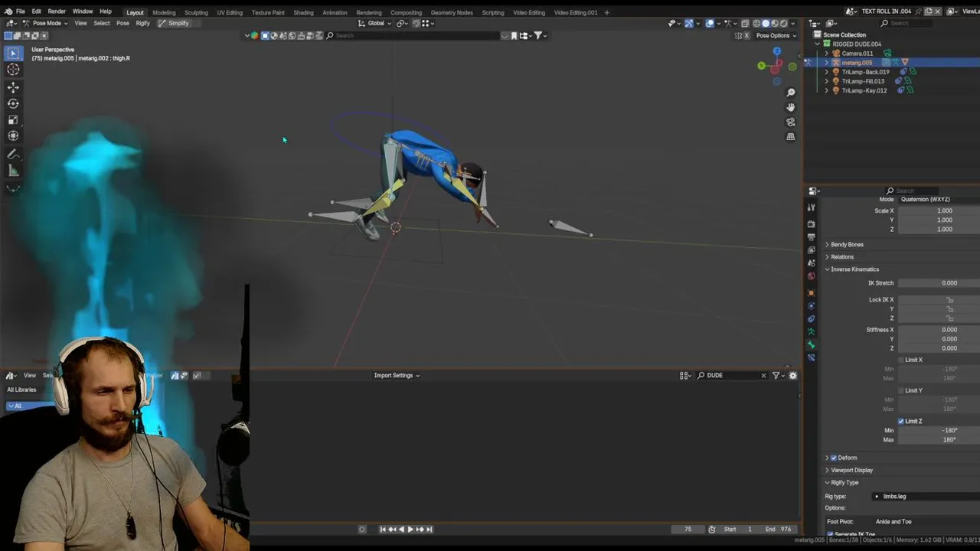Click the IK Stretch value field
Screen dimensions: 980x551
tap(939, 283)
